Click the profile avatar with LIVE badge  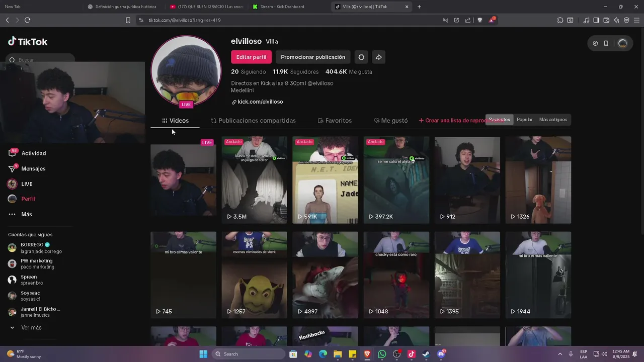[x=186, y=71]
